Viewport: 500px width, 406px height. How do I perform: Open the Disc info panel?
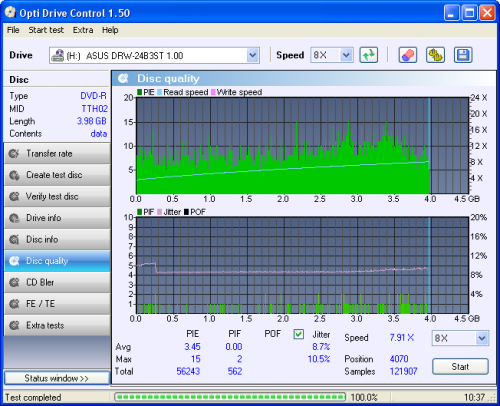(57, 239)
